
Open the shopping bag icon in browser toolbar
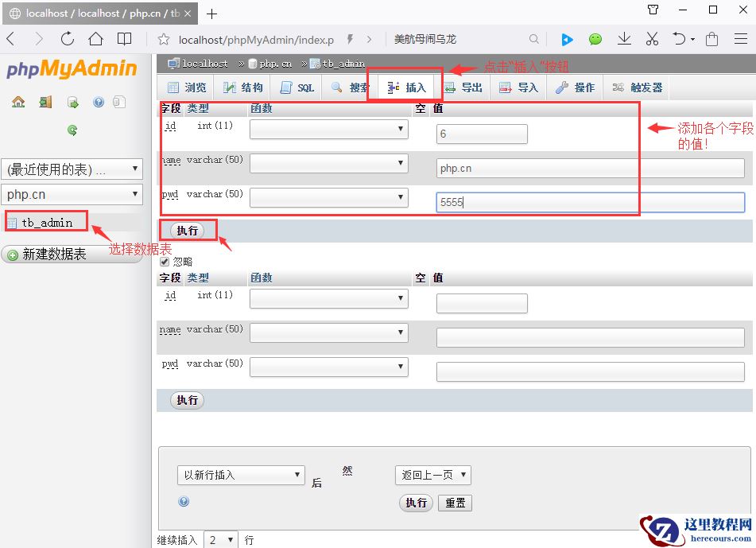[711, 39]
